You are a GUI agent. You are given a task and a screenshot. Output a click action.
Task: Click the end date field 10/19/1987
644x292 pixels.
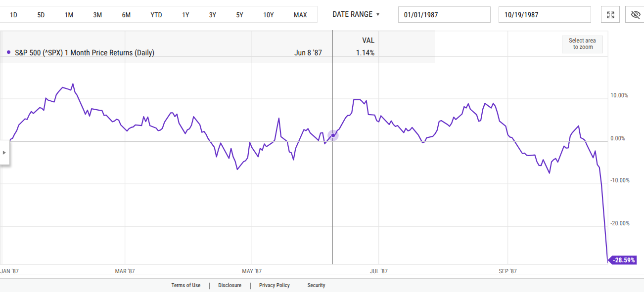pos(545,15)
